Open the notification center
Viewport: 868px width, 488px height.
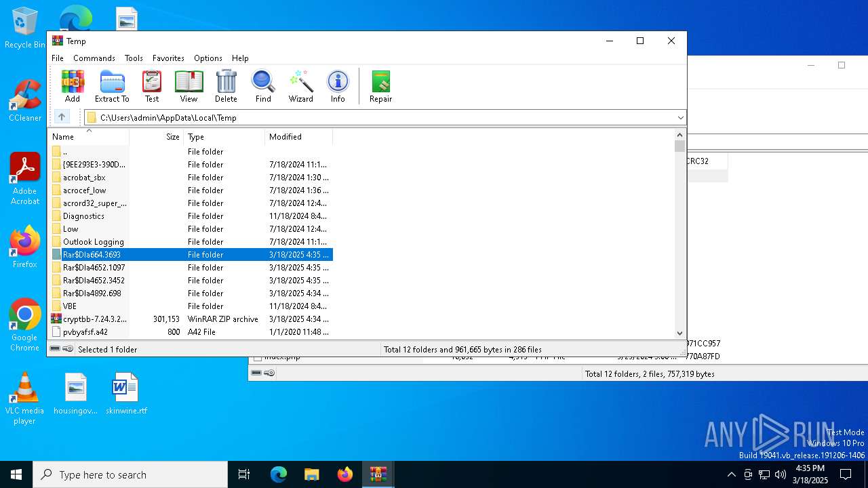[x=846, y=474]
